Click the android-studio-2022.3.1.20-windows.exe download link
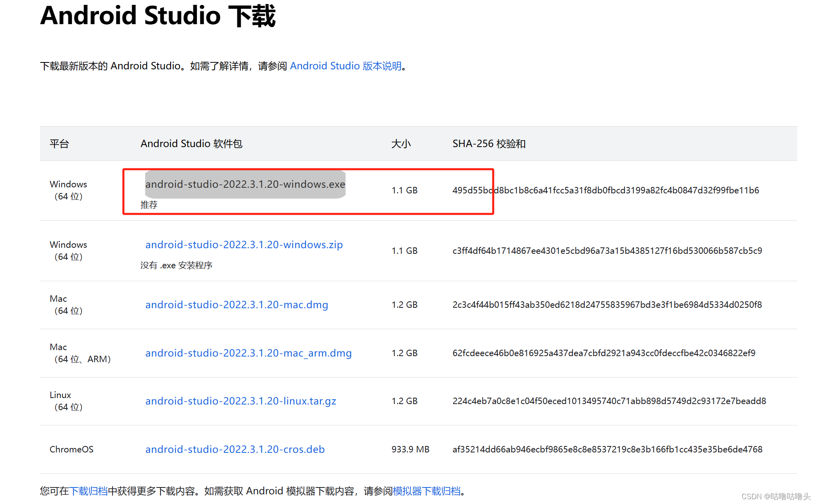 (x=245, y=184)
